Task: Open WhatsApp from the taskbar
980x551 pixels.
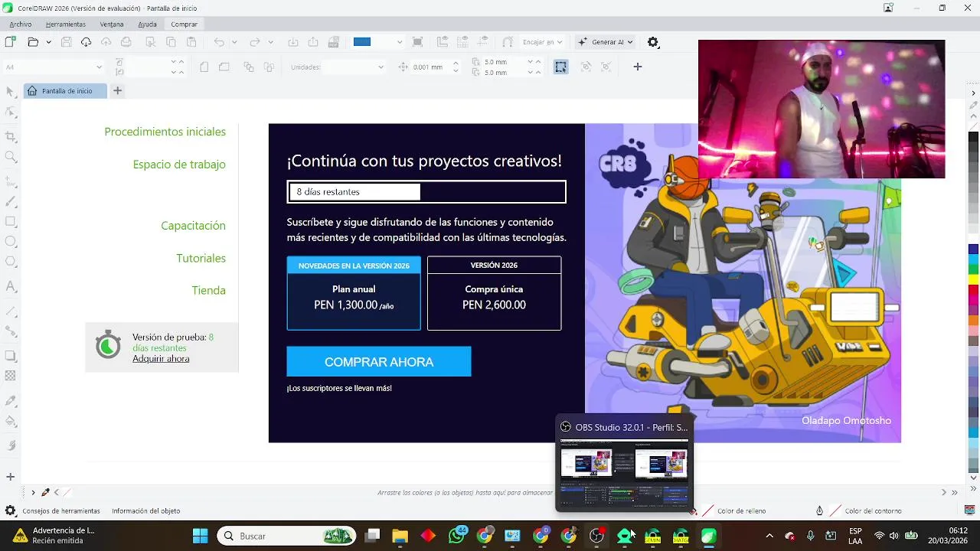Action: click(457, 536)
